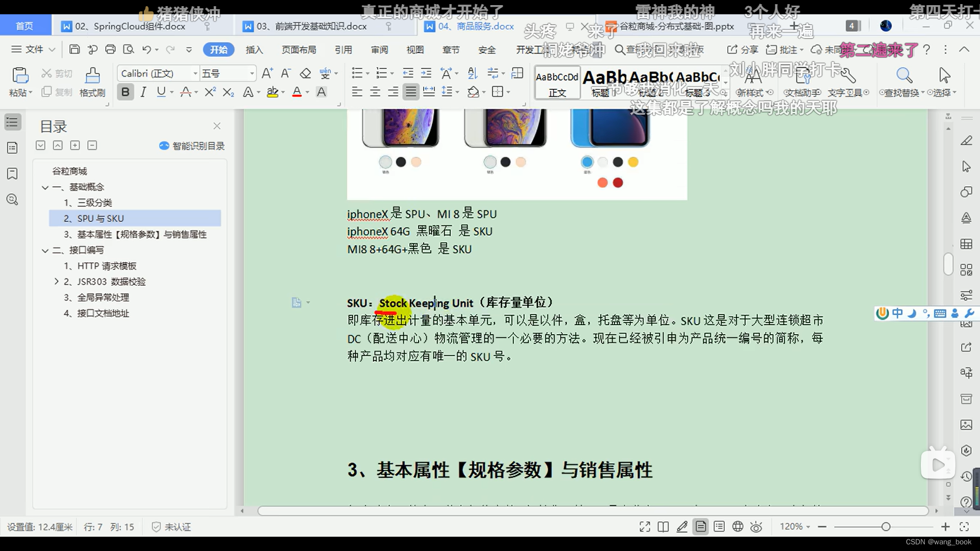This screenshot has height=551, width=980.
Task: Open the 引用 ribbon tab
Action: [x=344, y=49]
